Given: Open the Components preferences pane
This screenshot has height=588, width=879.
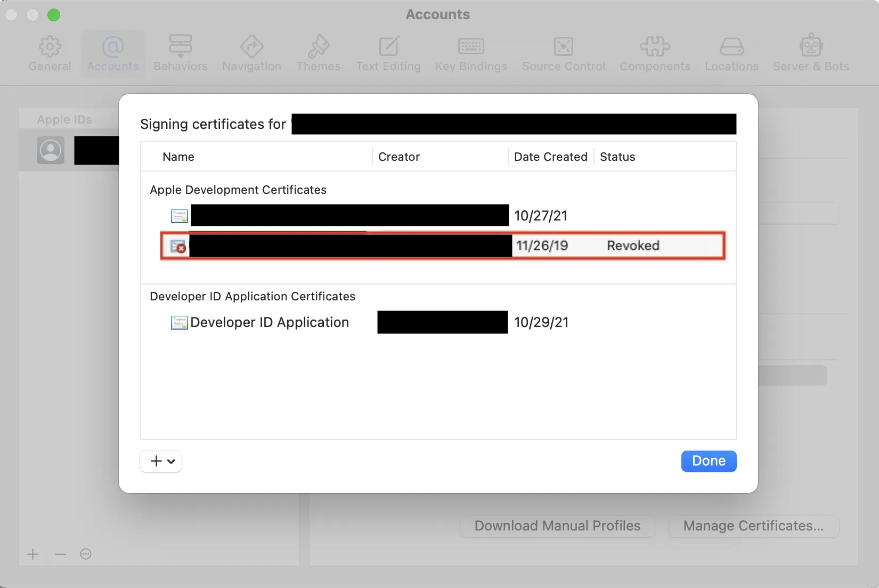Looking at the screenshot, I should coord(655,54).
